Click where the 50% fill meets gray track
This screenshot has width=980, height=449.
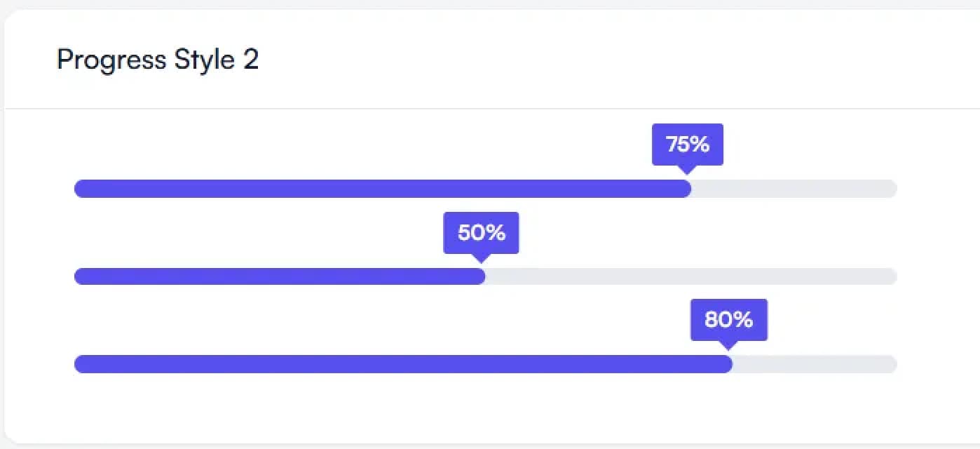coord(485,276)
